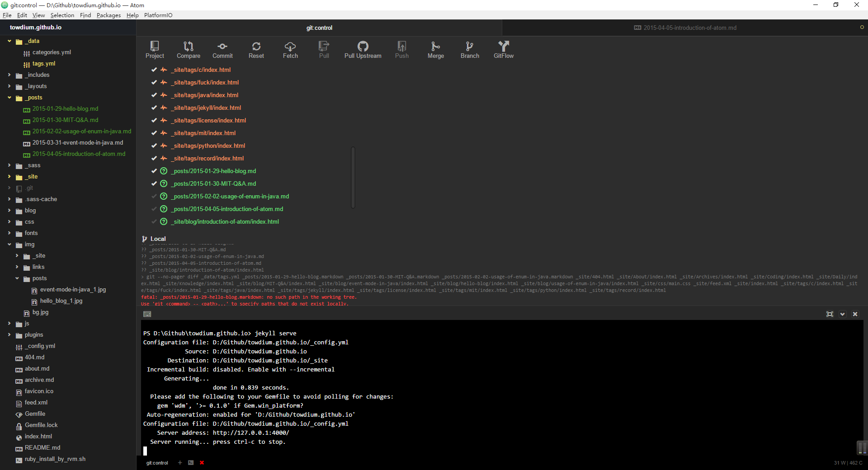The image size is (868, 470).
Task: Expand the plugins folder
Action: tap(9, 335)
